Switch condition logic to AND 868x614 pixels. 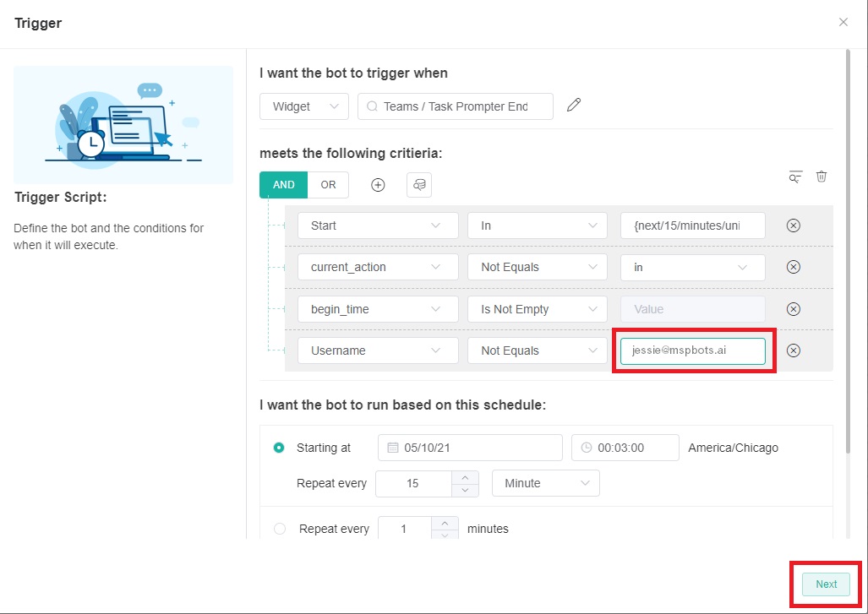284,185
